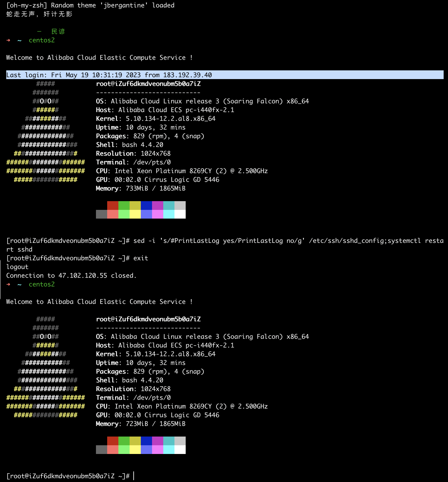
Task: Click the IP address 47.102.120.55
Action: 83,276
